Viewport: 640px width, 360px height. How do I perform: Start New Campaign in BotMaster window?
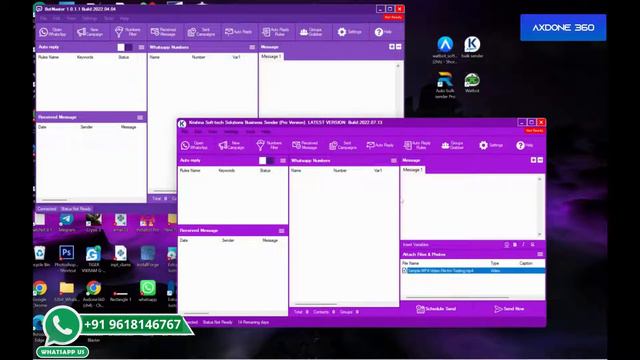click(90, 32)
